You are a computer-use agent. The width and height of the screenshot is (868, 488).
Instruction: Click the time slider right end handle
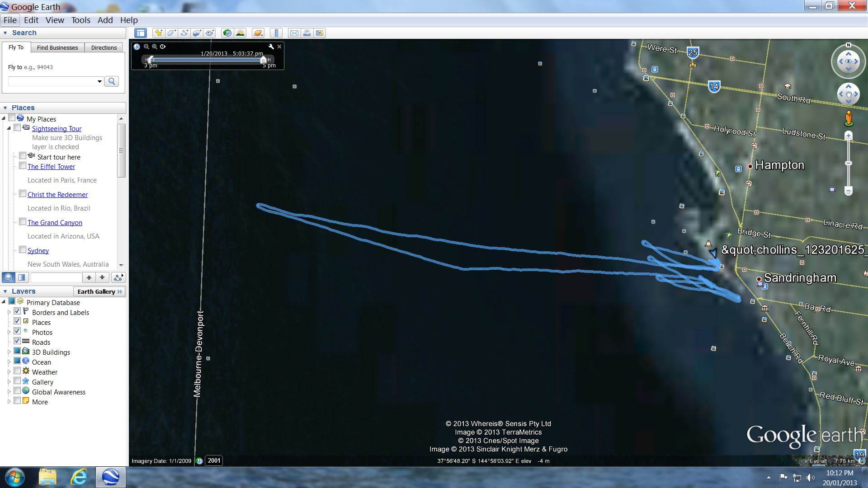coord(264,60)
